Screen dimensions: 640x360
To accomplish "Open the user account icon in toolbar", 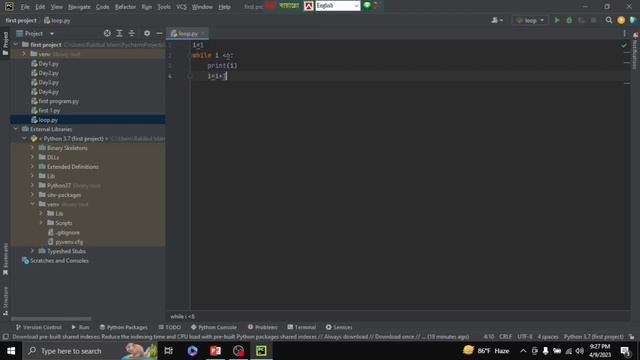I will click(x=497, y=20).
